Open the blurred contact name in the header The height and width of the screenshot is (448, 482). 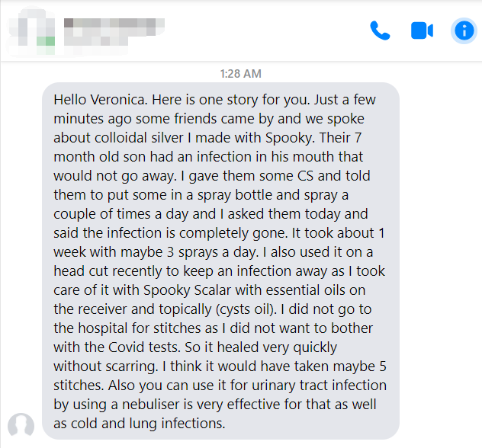114,32
